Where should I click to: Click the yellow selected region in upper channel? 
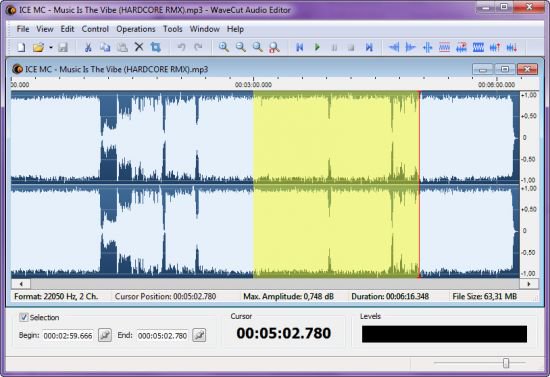(x=336, y=137)
